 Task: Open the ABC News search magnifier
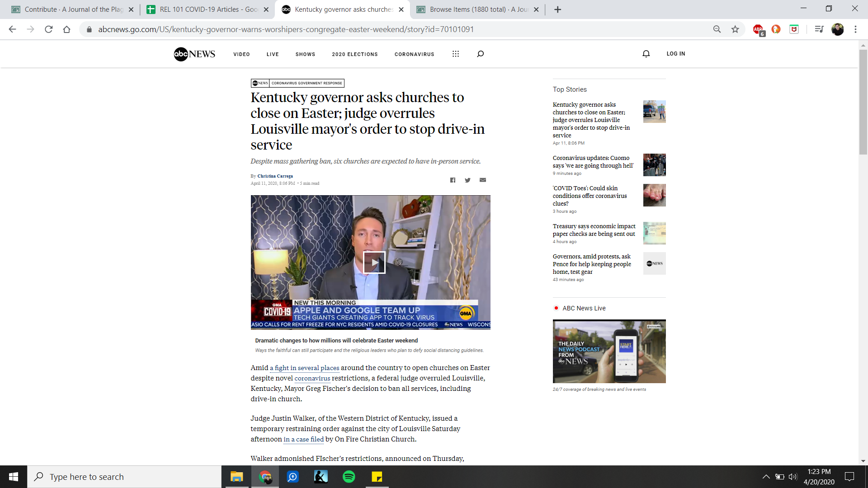tap(480, 54)
